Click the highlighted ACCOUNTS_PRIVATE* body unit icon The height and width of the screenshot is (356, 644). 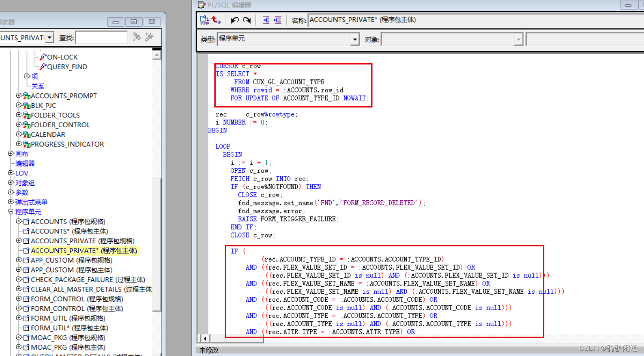26,251
